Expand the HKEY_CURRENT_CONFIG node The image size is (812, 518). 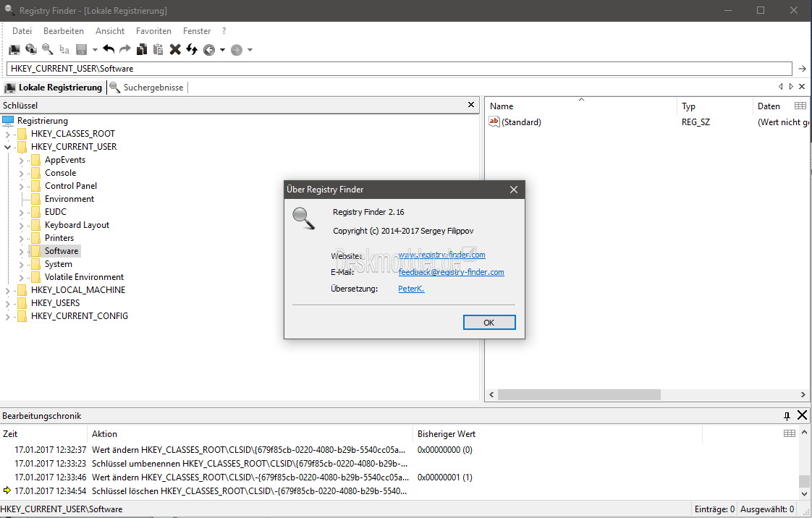pyautogui.click(x=7, y=316)
